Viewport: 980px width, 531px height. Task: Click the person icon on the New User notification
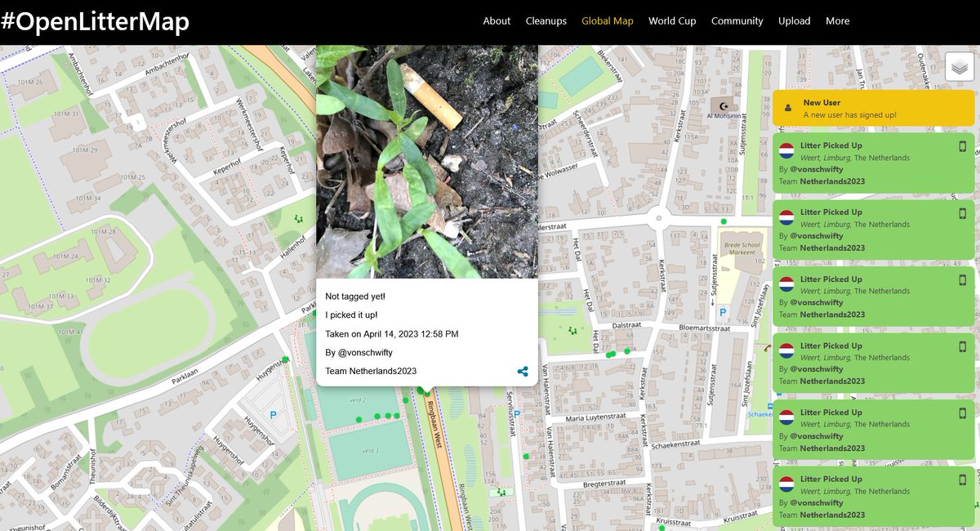[787, 107]
